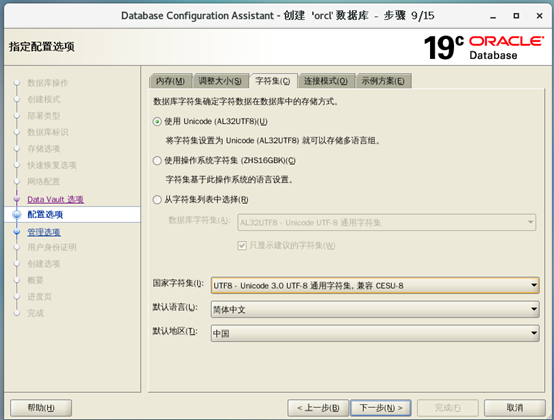Switch to the 连接模式(O) tab
This screenshot has width=554, height=420.
[x=326, y=81]
